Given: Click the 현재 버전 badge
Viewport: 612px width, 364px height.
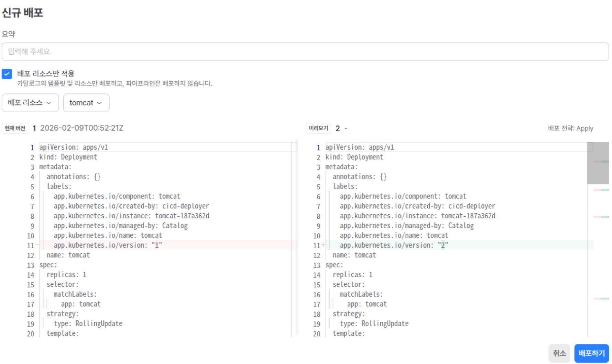Looking at the screenshot, I should (15, 128).
